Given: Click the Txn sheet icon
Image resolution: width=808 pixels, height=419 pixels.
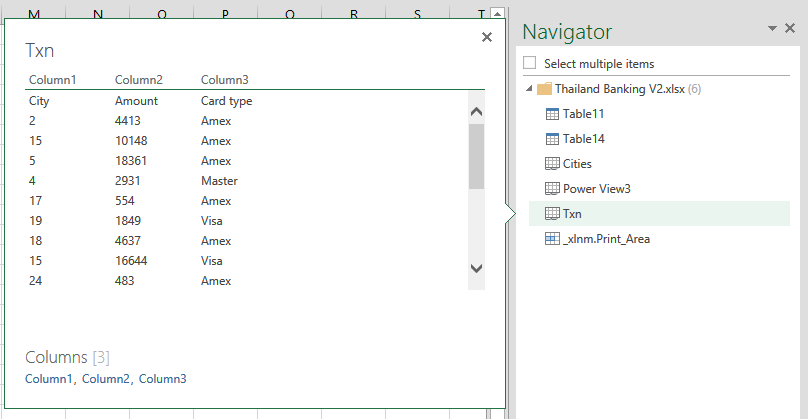Looking at the screenshot, I should (552, 213).
